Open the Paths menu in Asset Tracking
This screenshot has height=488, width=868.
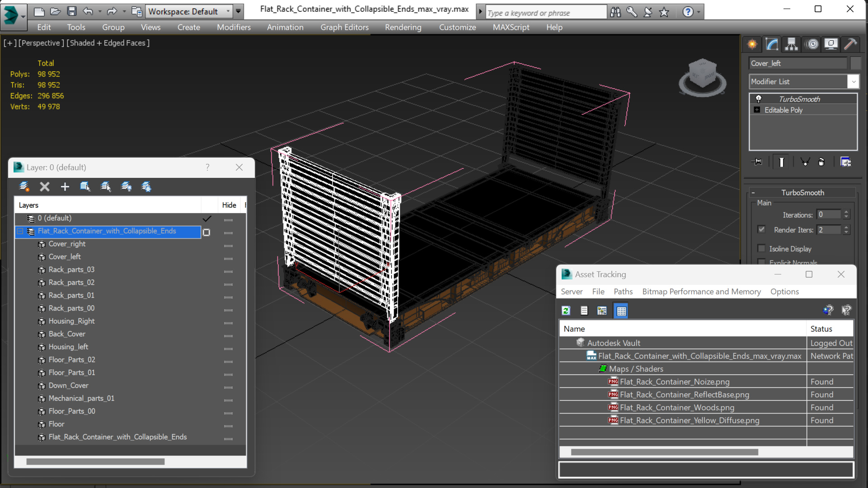[x=623, y=292]
